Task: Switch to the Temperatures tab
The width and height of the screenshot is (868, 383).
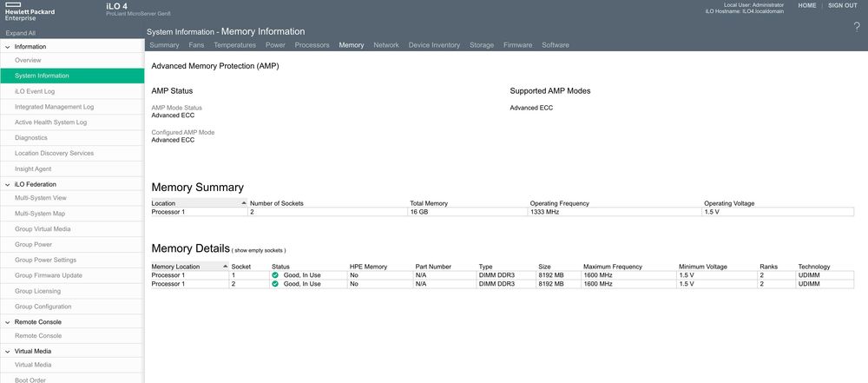Action: point(234,44)
